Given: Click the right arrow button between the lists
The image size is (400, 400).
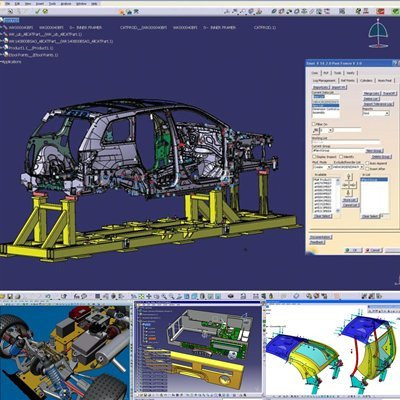Looking at the screenshot, I should 352,185.
